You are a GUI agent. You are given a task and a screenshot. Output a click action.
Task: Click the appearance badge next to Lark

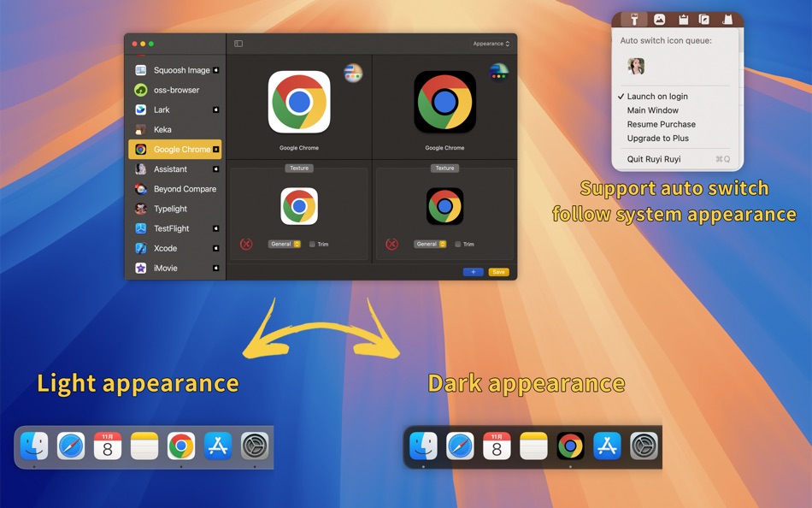pyautogui.click(x=216, y=109)
